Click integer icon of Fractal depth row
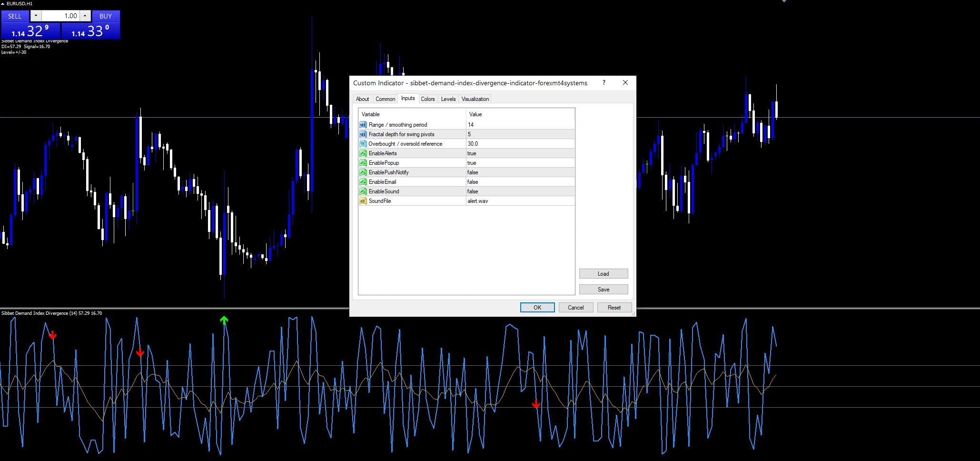Screen dimensions: 980x461 363,134
